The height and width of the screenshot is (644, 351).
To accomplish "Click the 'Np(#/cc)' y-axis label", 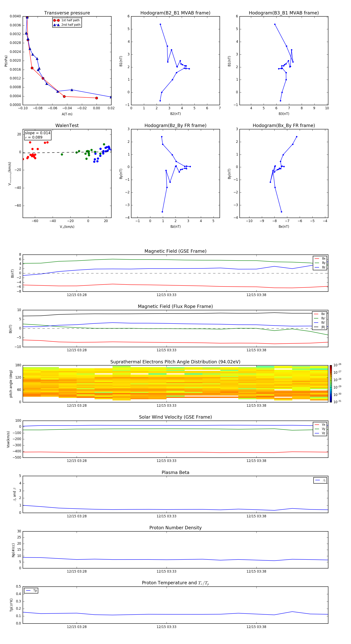I will point(13,550).
